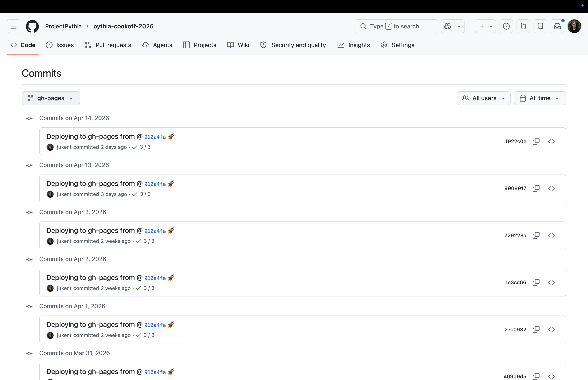Viewport: 588px width, 380px height.
Task: Switch to the Issues tab
Action: [x=60, y=45]
